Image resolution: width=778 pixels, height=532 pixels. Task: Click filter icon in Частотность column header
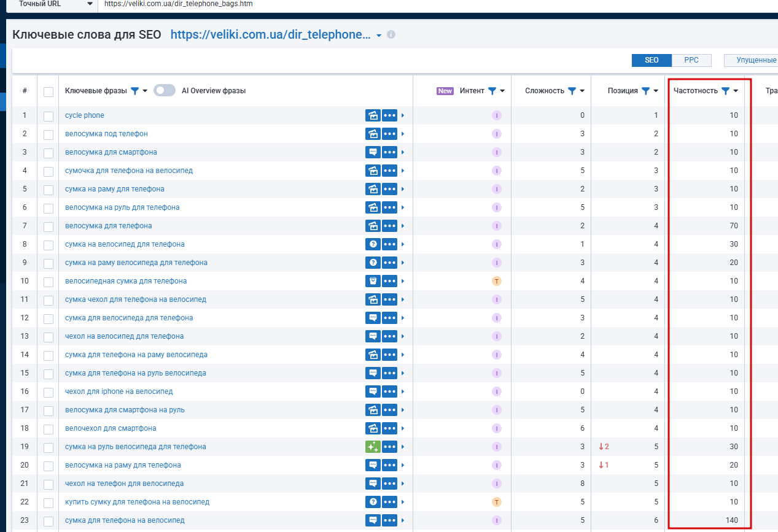(725, 91)
